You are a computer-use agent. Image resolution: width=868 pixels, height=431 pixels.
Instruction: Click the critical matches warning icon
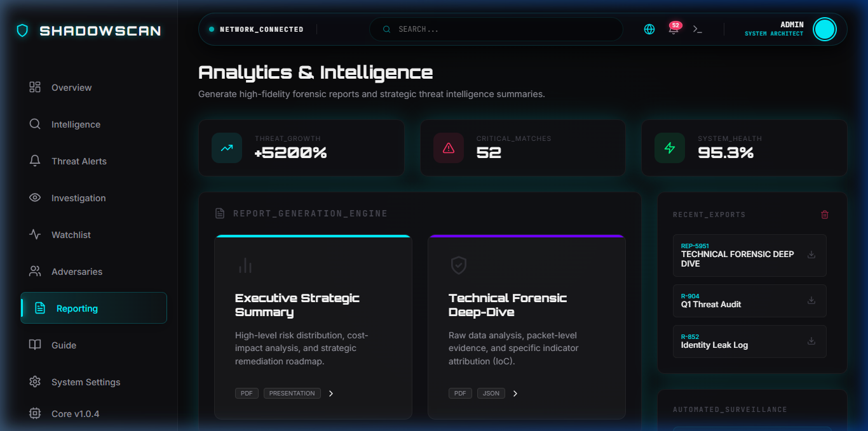coord(449,148)
